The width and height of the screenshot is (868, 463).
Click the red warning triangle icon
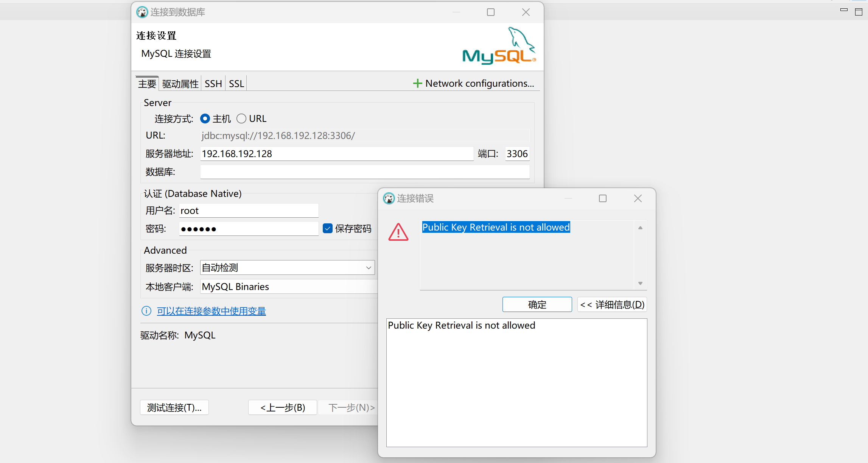pos(398,232)
